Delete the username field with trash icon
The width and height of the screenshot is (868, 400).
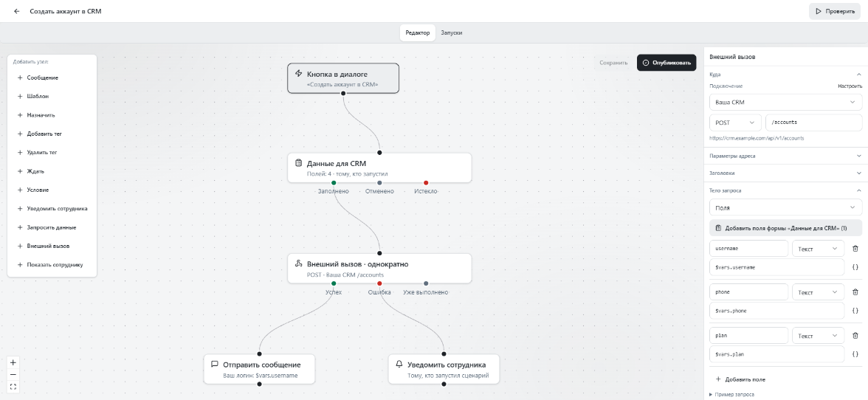point(855,249)
